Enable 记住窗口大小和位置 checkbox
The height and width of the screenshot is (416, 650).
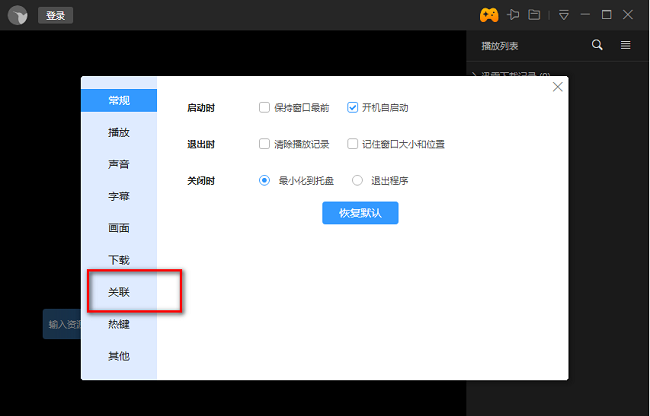[352, 144]
